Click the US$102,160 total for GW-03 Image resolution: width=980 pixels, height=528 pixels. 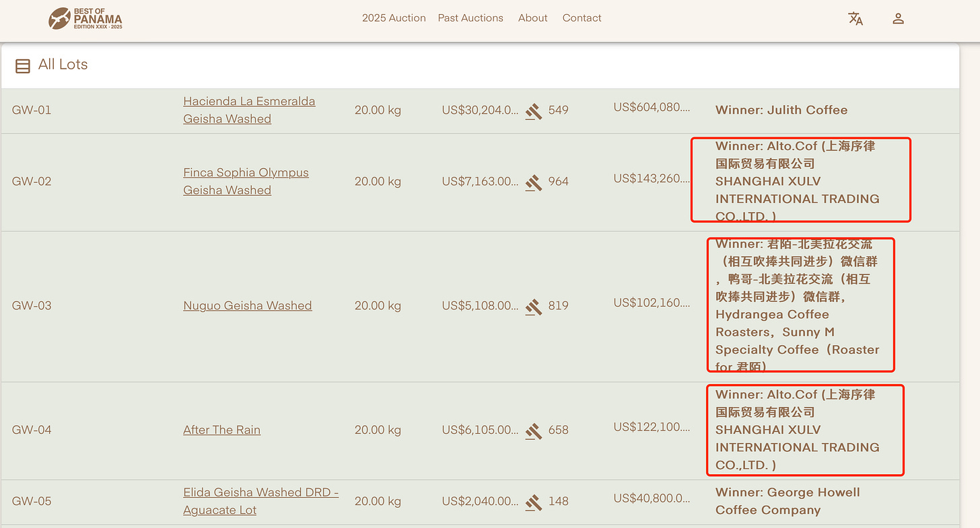[x=652, y=303]
